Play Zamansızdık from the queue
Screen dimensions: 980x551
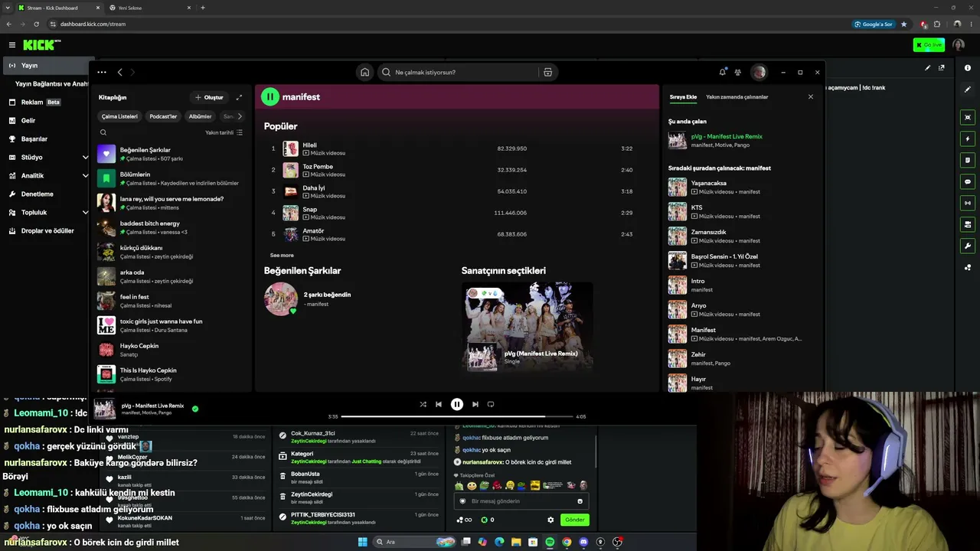coord(740,236)
